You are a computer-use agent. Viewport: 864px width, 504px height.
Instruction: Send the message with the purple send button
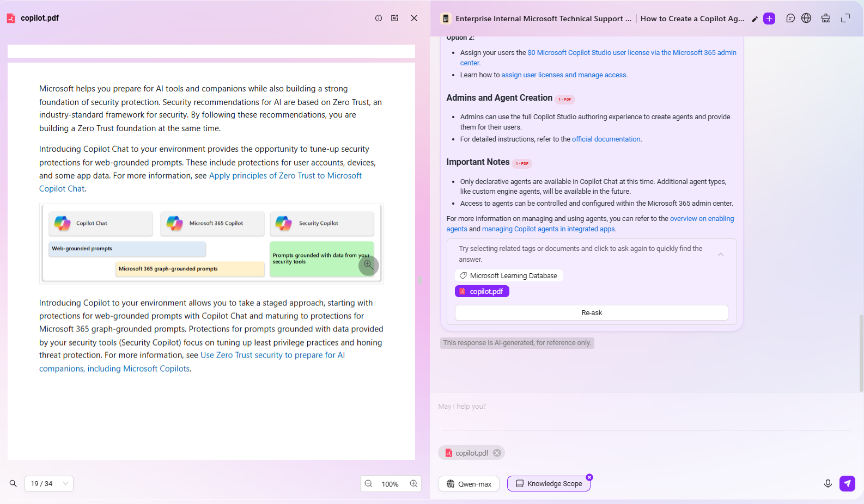847,483
